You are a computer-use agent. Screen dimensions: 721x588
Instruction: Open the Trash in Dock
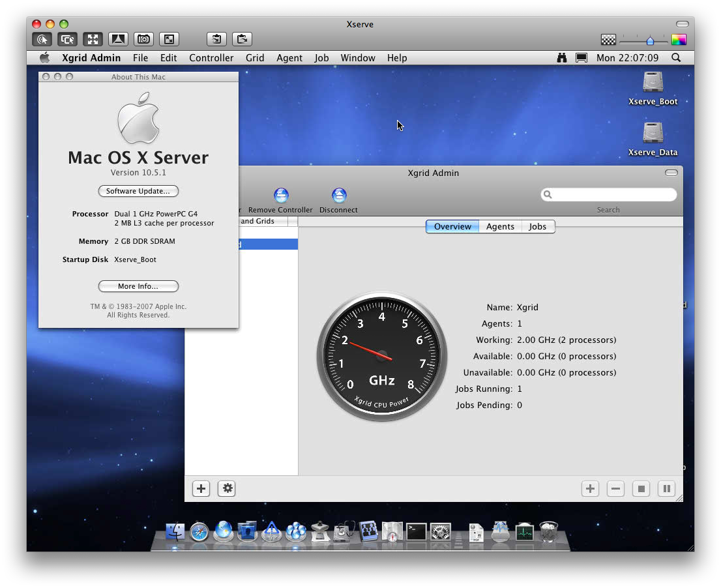click(548, 532)
